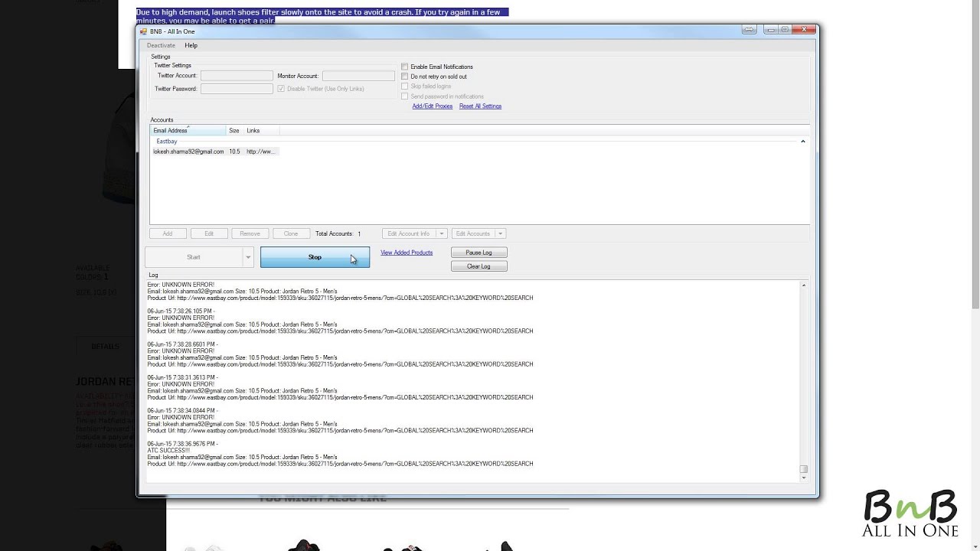Click the Links column header

261,131
